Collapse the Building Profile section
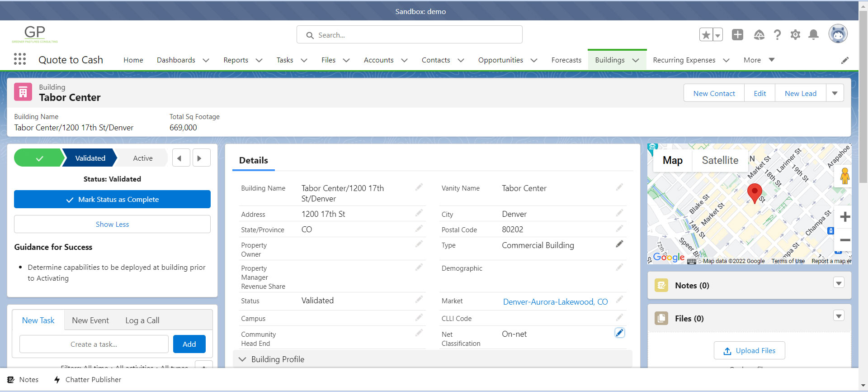Screen dimensions: 868x392 coord(242,359)
